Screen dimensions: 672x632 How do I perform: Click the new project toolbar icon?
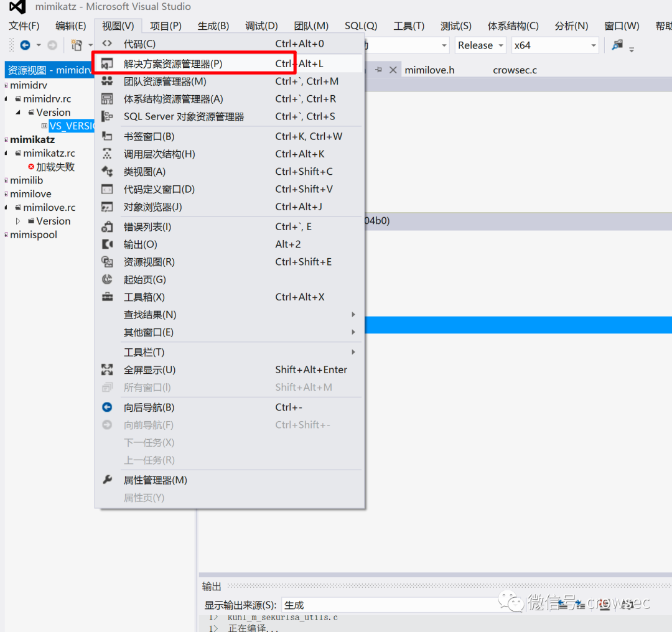click(77, 45)
